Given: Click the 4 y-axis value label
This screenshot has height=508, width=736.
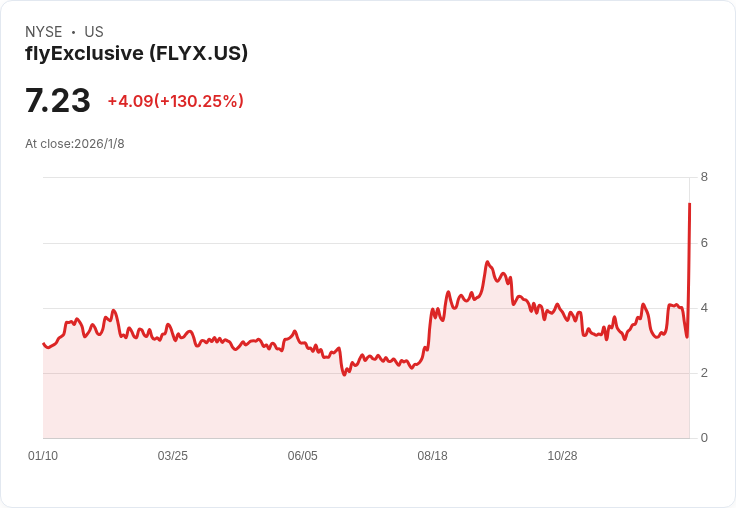Looking at the screenshot, I should (x=704, y=308).
